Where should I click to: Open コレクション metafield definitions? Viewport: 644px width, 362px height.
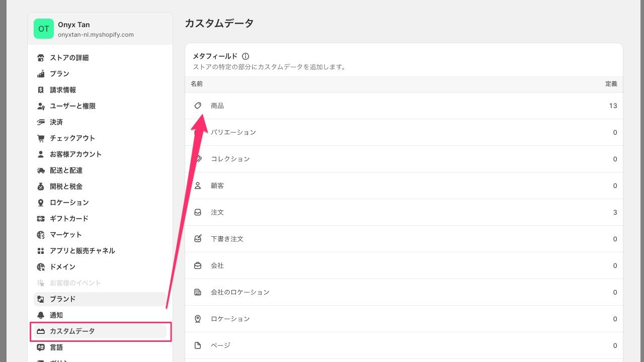click(x=404, y=159)
